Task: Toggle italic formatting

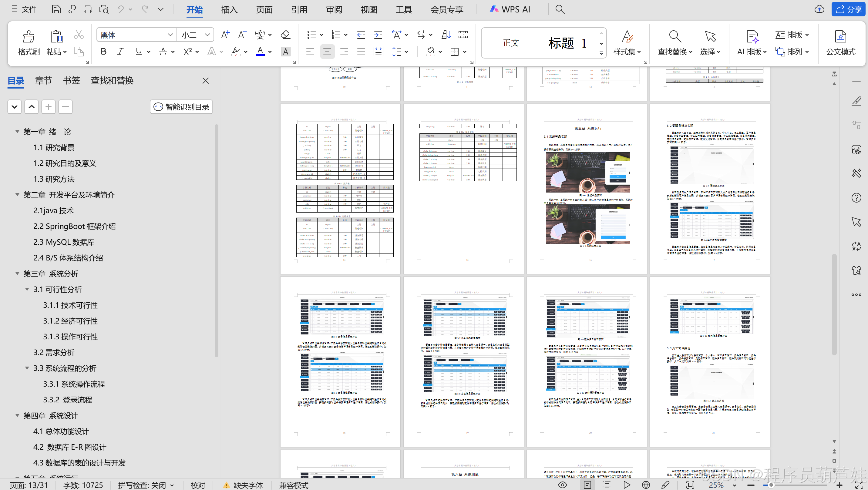Action: point(120,52)
